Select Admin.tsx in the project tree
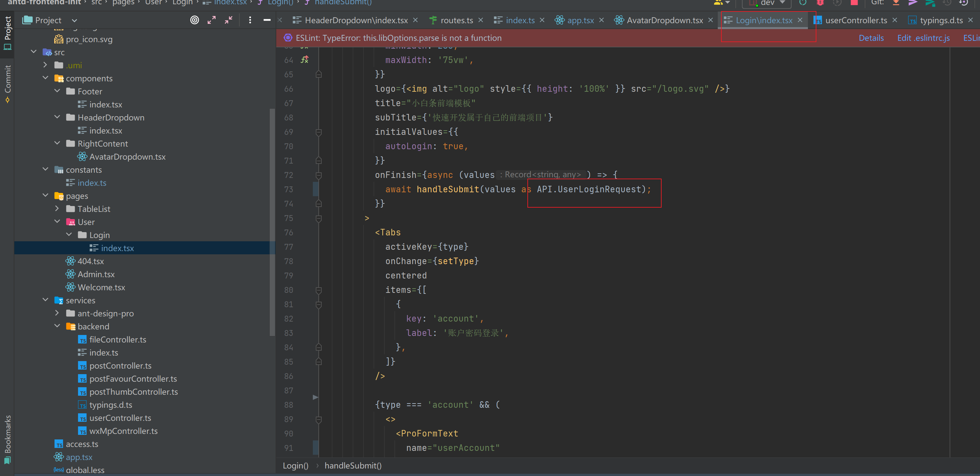 [x=96, y=274]
